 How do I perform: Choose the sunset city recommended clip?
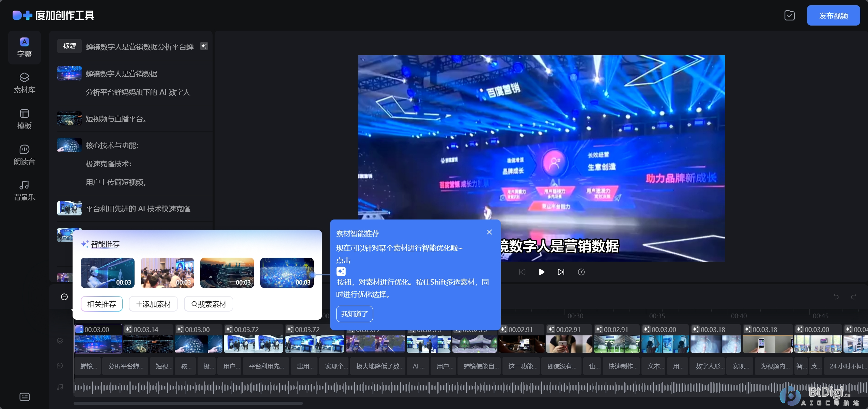pyautogui.click(x=227, y=273)
